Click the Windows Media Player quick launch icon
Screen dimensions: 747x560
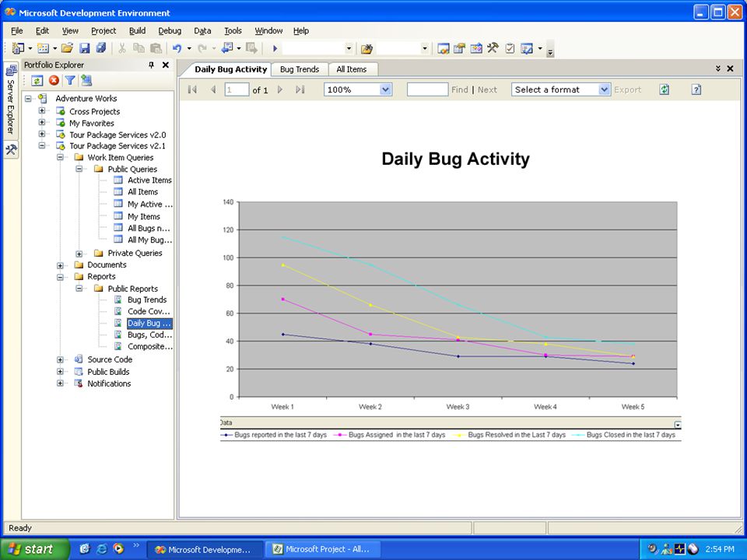pos(118,549)
